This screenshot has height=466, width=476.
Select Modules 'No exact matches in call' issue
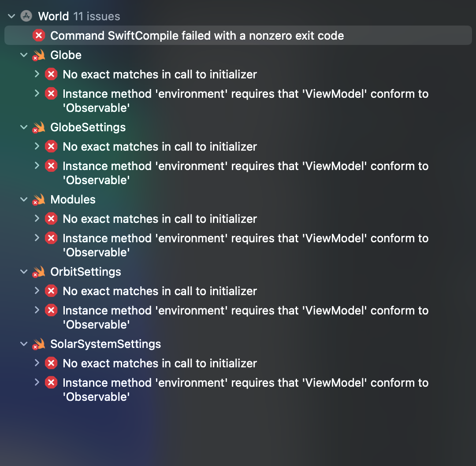coord(160,219)
